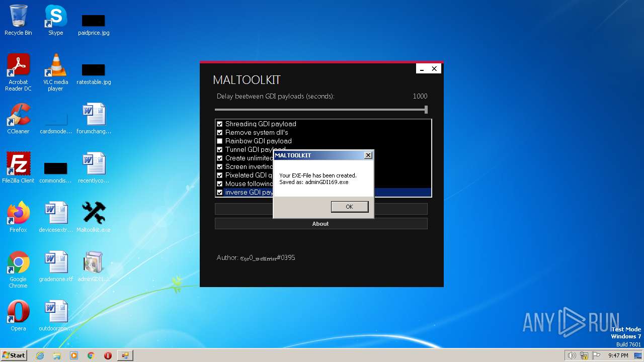Open network tray icon
The width and height of the screenshot is (644, 362).
point(584,355)
